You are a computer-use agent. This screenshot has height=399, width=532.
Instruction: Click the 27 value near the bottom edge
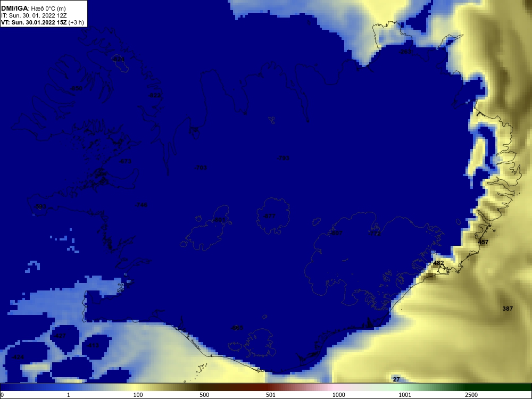pos(396,379)
